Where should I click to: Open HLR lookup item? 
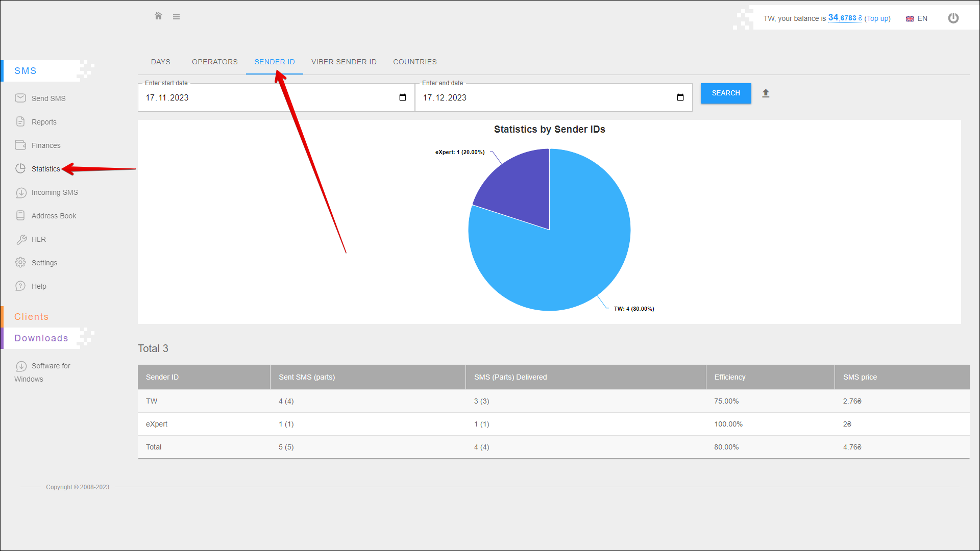tap(38, 239)
